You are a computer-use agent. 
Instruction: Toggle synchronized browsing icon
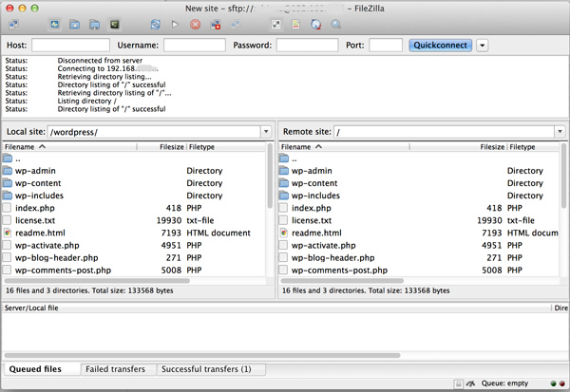[316, 25]
